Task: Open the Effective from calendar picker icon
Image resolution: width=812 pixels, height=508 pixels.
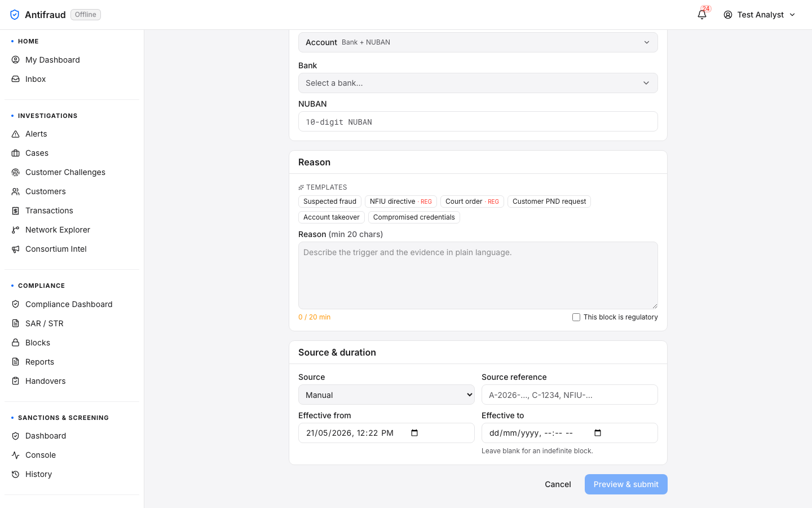Action: (414, 433)
